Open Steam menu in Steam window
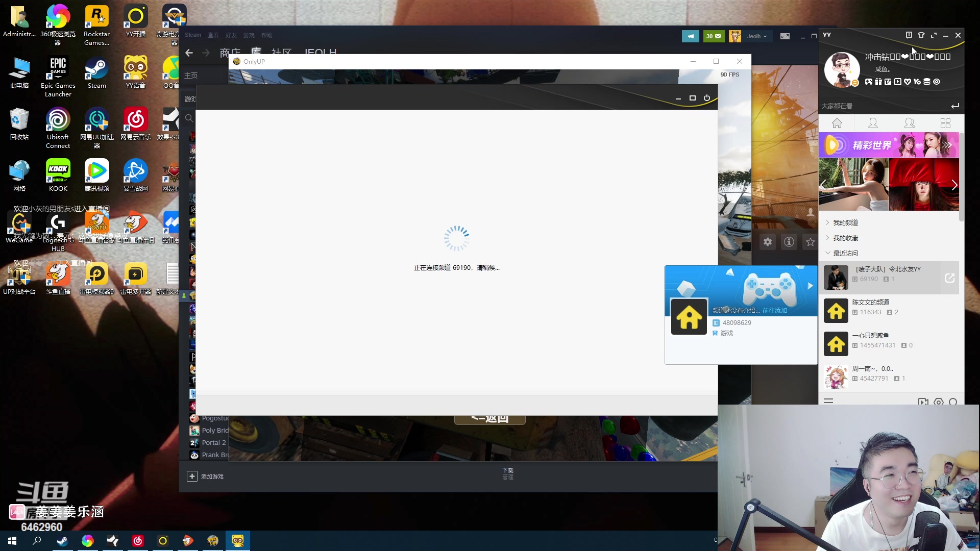 tap(193, 35)
